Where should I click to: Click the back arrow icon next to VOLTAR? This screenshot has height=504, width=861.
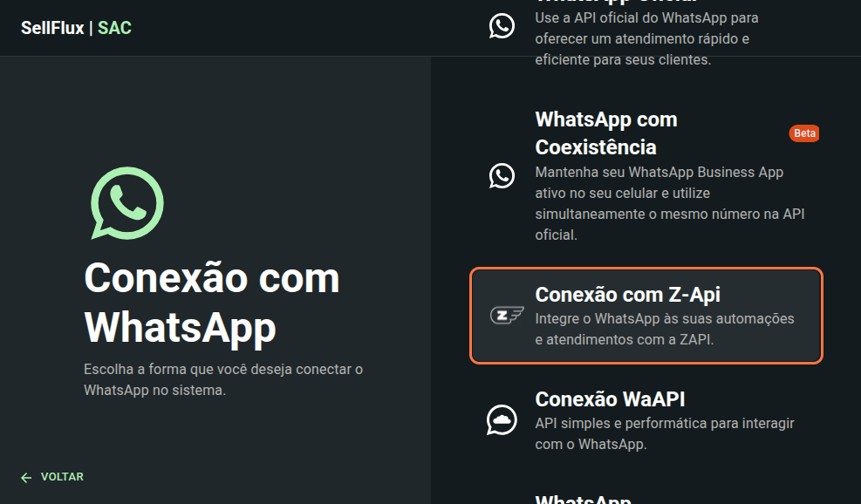pos(26,478)
